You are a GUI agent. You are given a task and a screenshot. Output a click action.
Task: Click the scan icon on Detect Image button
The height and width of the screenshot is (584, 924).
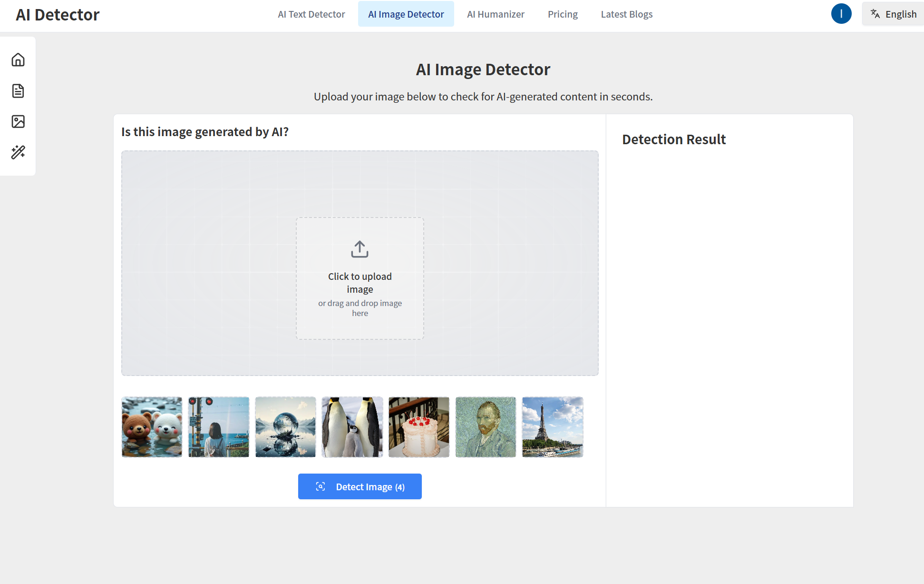click(x=321, y=486)
